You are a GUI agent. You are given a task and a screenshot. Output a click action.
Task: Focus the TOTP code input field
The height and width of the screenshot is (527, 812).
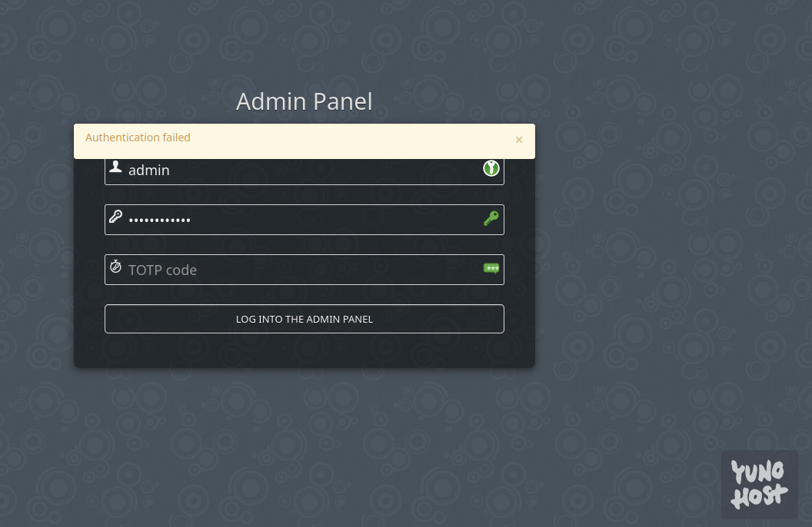[304, 270]
